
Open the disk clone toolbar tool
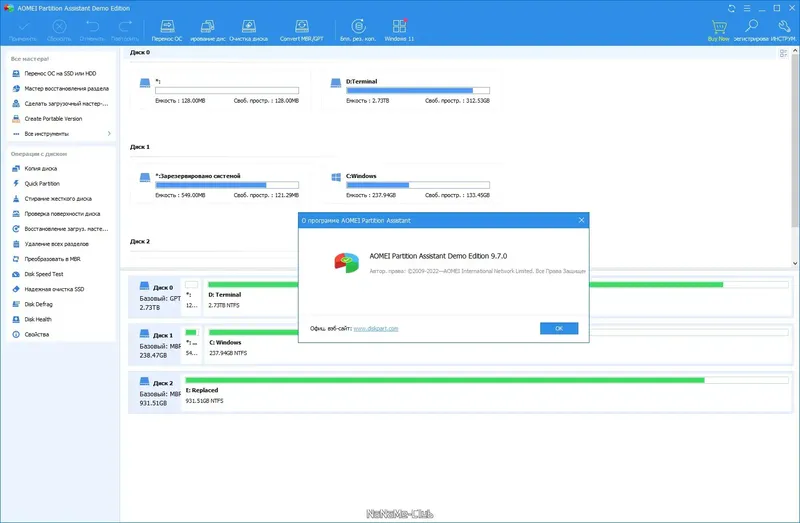click(x=208, y=31)
